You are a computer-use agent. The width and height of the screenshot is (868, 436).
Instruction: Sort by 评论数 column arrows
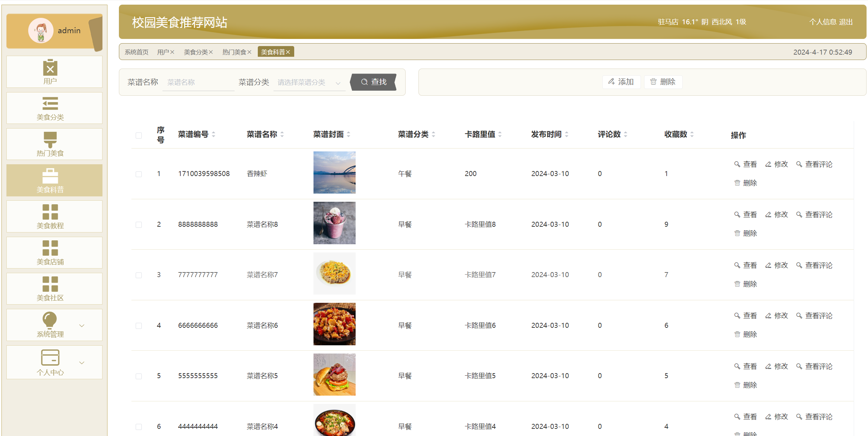click(626, 134)
